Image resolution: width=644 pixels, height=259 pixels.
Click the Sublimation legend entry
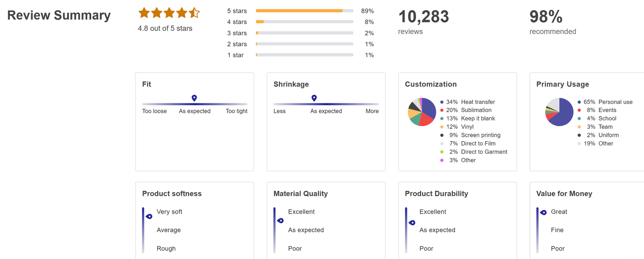(x=476, y=110)
